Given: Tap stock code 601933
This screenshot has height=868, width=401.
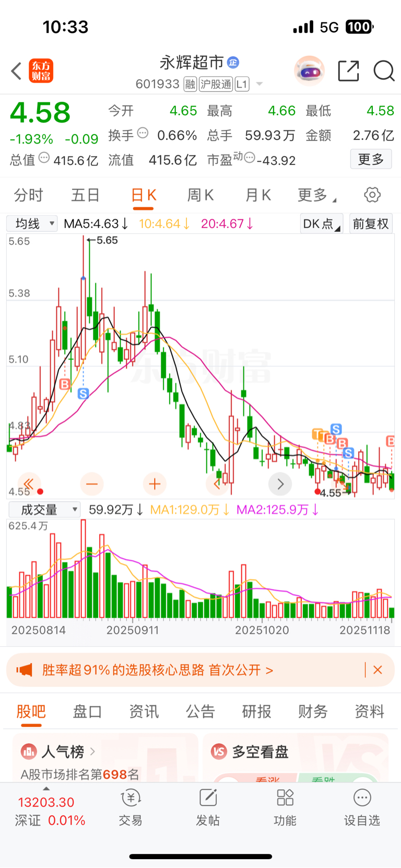Looking at the screenshot, I should pyautogui.click(x=157, y=84).
